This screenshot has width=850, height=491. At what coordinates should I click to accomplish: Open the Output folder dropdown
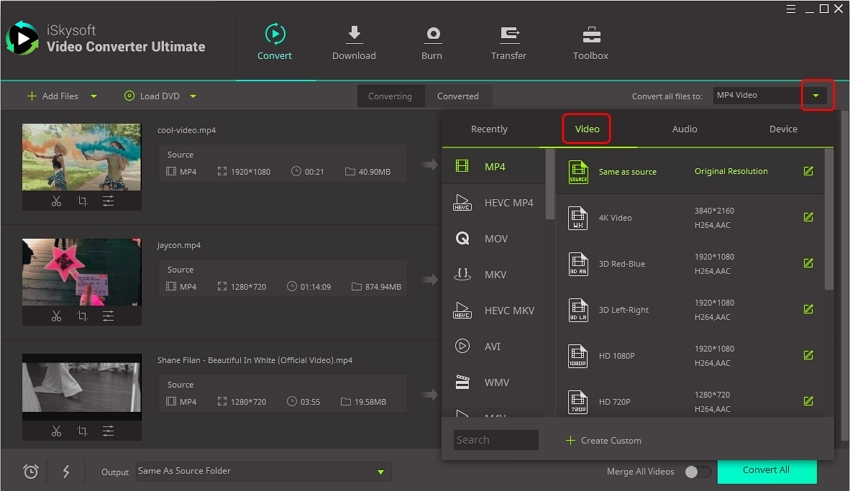coord(380,471)
